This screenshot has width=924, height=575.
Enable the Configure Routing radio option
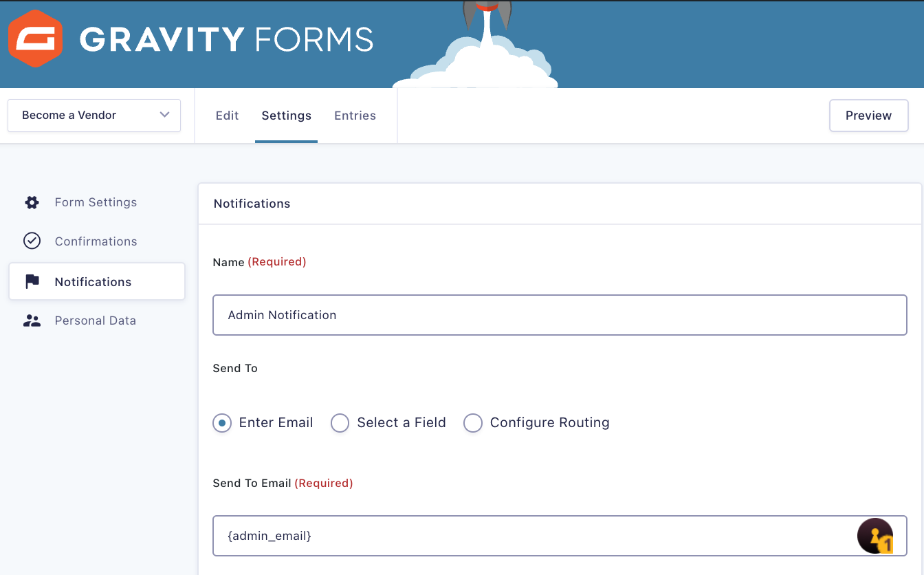tap(473, 423)
